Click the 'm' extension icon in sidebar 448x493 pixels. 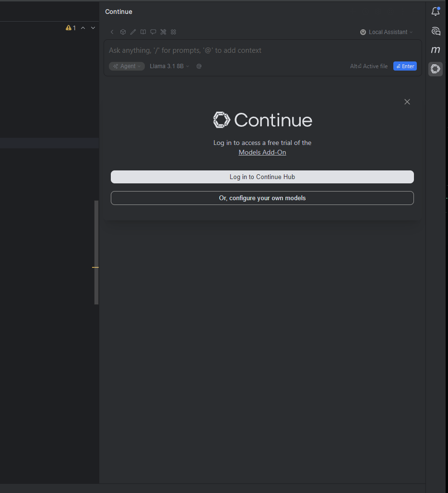point(435,49)
